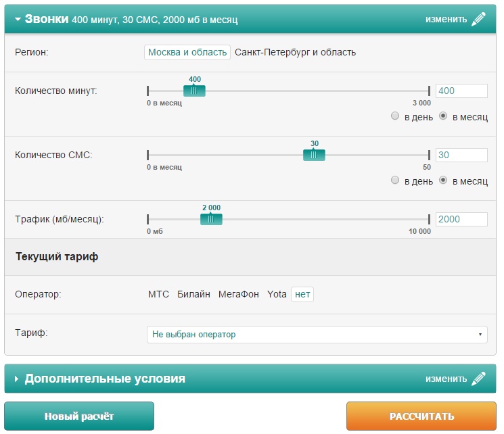
Task: Open the Тариф dropdown list
Action: click(317, 335)
